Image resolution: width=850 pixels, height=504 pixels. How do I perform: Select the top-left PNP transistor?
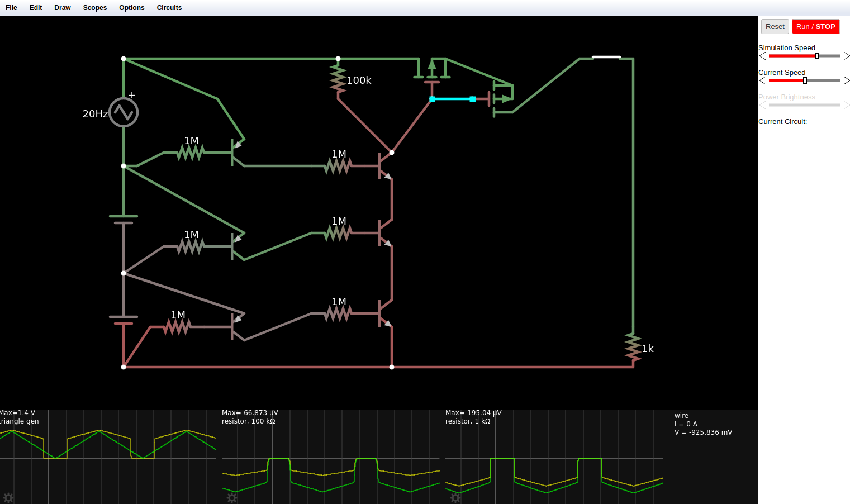click(238, 152)
